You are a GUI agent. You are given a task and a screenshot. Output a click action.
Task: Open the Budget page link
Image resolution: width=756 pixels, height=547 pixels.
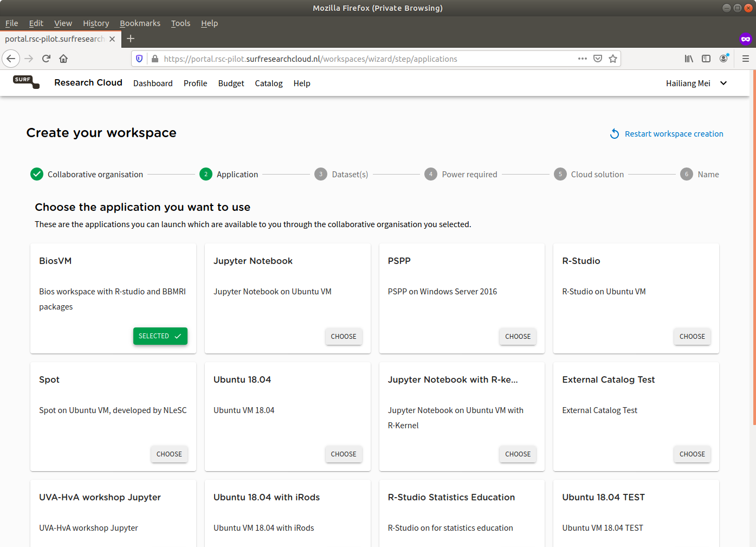click(x=231, y=83)
